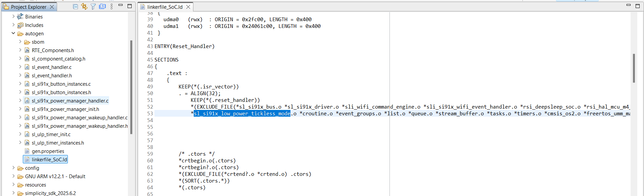Select sl_component_catalog.h in the tree
The image size is (644, 196).
click(58, 59)
